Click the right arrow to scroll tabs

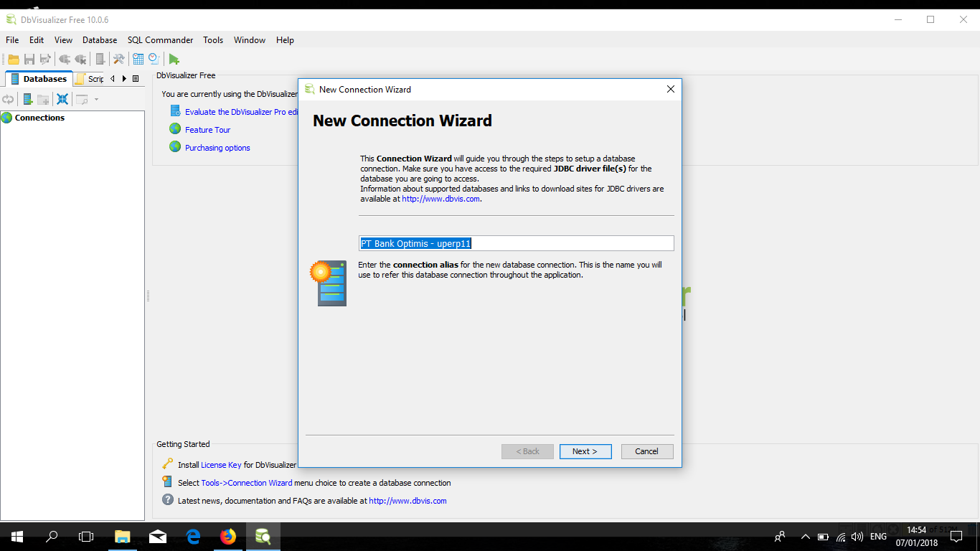pyautogui.click(x=124, y=78)
